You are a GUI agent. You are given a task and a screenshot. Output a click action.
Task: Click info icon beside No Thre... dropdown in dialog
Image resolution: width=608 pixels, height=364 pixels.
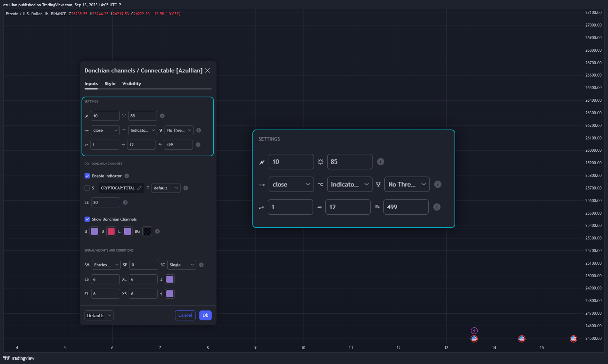[199, 130]
